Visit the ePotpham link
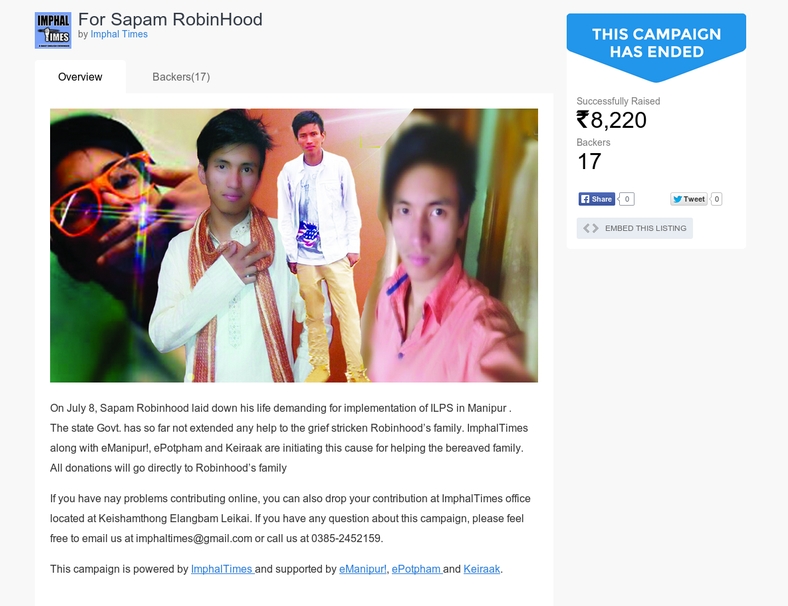The image size is (788, 606). [x=416, y=569]
